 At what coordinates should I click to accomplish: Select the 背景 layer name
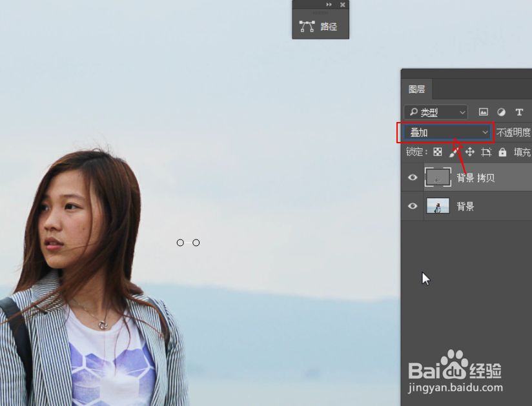[465, 206]
